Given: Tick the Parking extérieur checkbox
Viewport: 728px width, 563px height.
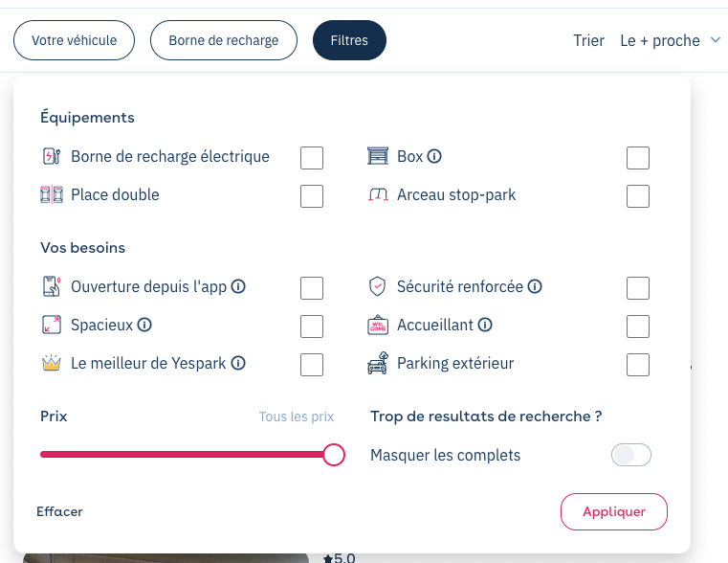Looking at the screenshot, I should (x=638, y=364).
